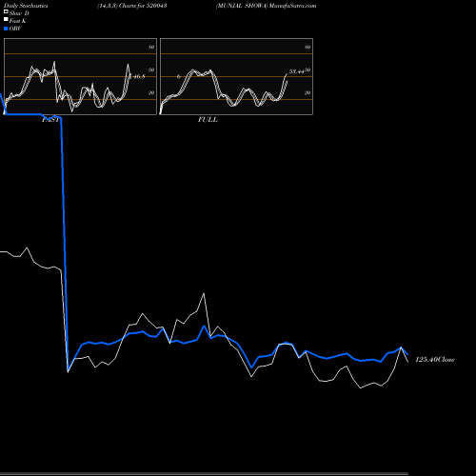The height and width of the screenshot is (476, 476).
Task: Click the Fast K legend swatch
Action: coord(6,20)
